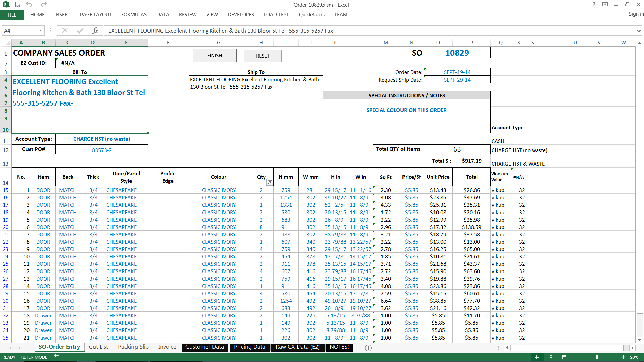
Task: Open the Pricing Data sheet tab
Action: pyautogui.click(x=250, y=347)
